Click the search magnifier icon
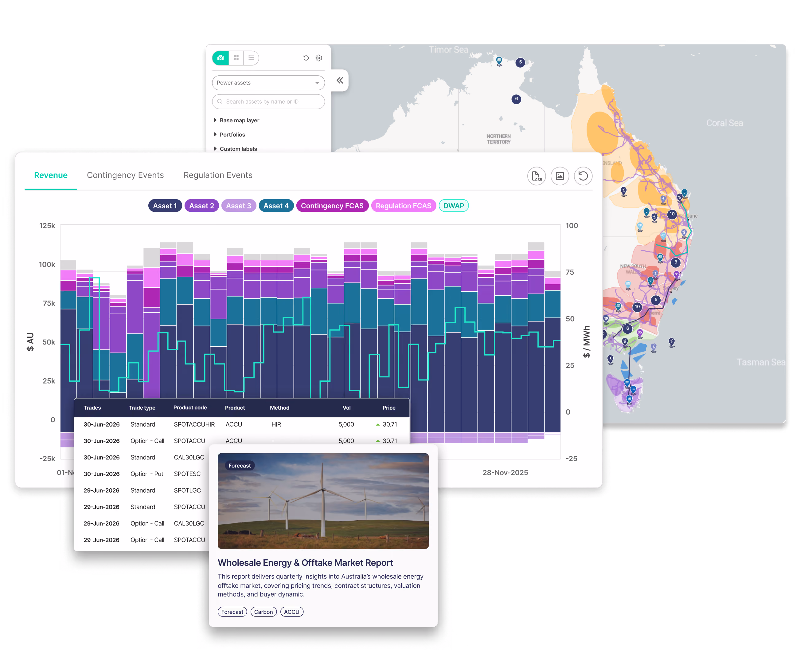The image size is (812, 650). pyautogui.click(x=220, y=101)
